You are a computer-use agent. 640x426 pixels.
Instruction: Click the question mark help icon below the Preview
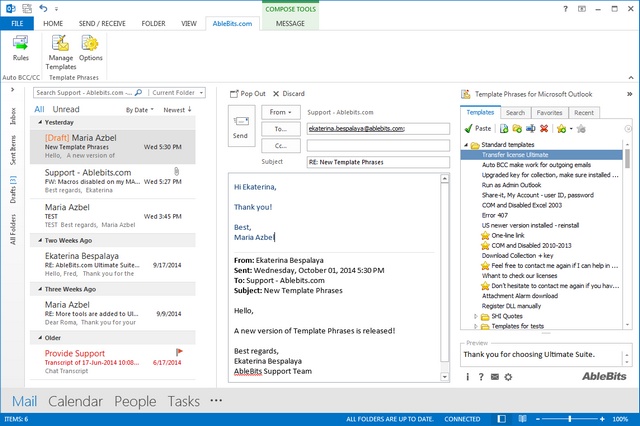(x=481, y=377)
